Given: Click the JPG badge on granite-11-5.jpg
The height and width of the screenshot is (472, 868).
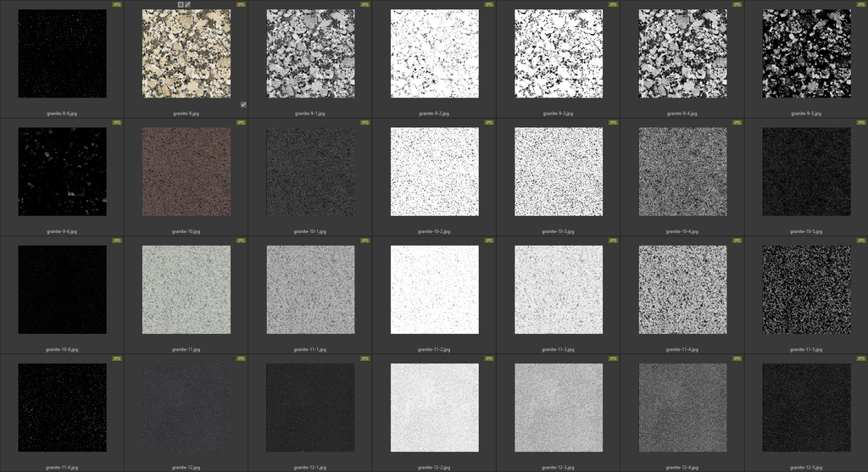Looking at the screenshot, I should click(861, 241).
